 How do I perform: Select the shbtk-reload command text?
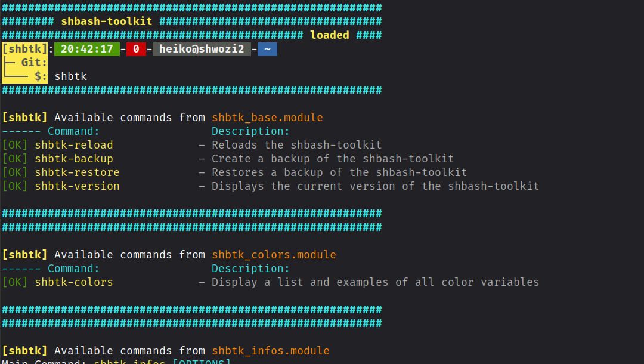[x=74, y=145]
